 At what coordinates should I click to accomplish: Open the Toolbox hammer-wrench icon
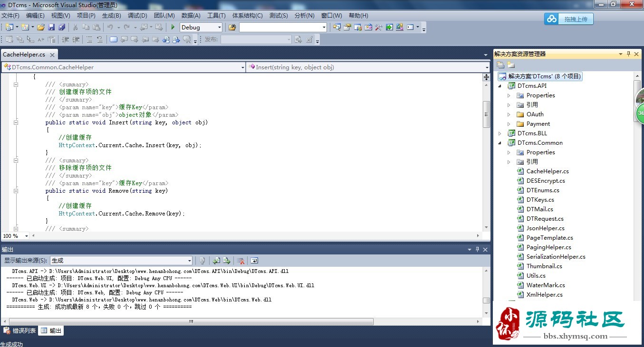pyautogui.click(x=379, y=27)
